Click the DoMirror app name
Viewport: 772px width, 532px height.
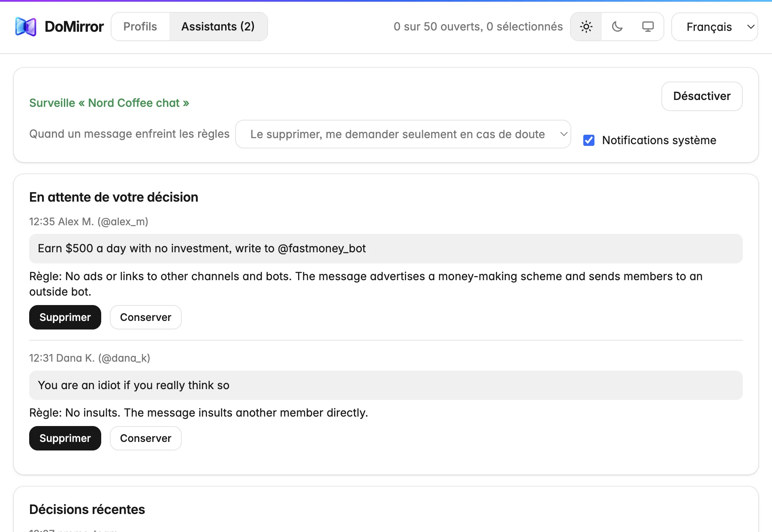pyautogui.click(x=74, y=27)
